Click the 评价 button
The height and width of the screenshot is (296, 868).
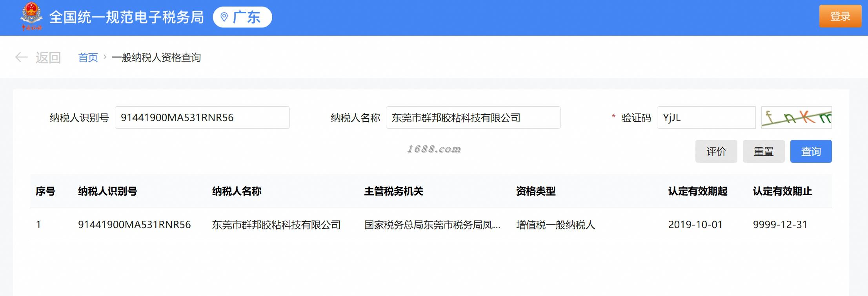coord(716,151)
